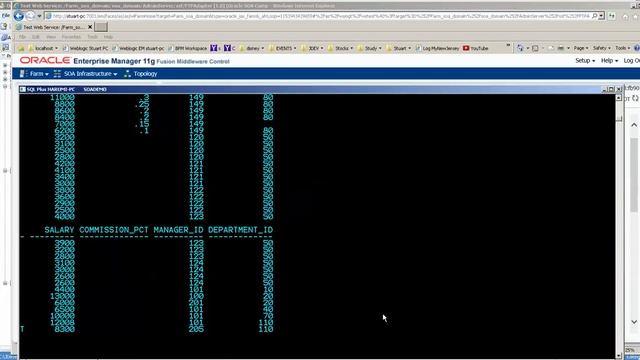This screenshot has width=640, height=360.
Task: Open the Enterprise Manager Help dropdown
Action: point(609,60)
